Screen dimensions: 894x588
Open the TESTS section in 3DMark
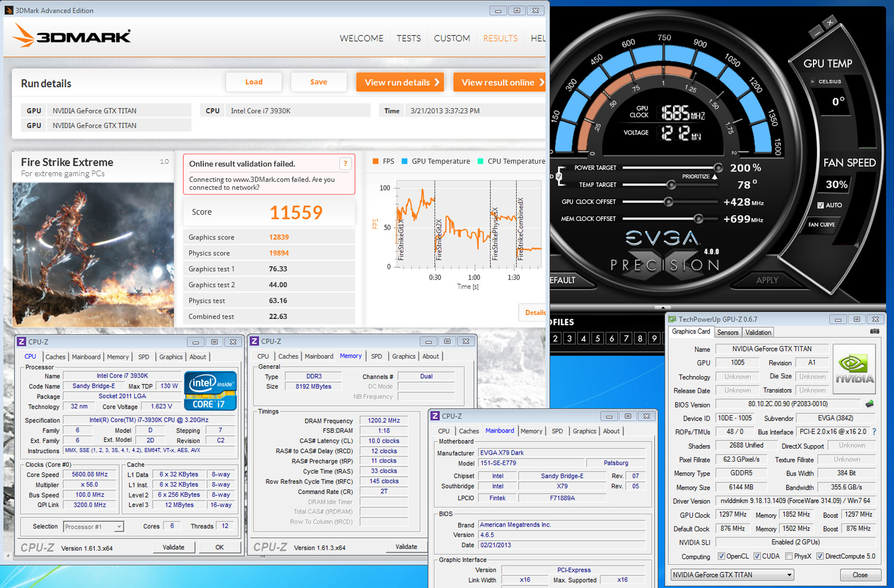pos(409,38)
